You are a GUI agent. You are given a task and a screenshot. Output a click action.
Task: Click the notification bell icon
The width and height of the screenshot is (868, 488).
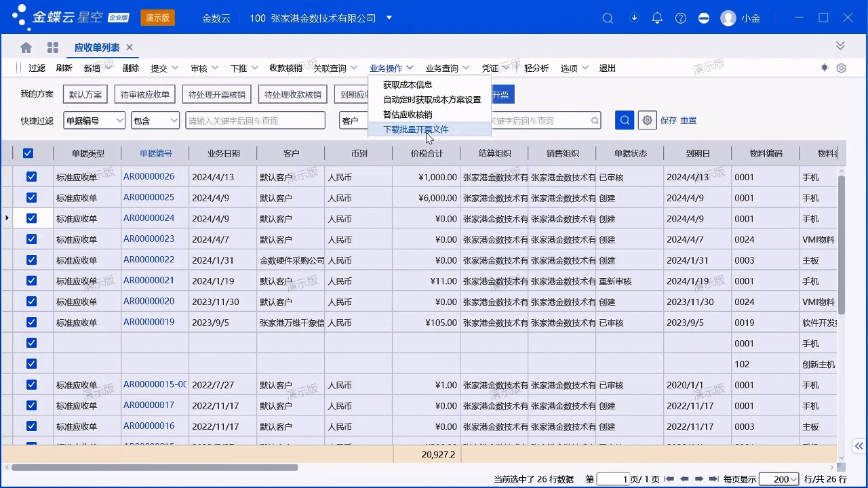tap(657, 18)
